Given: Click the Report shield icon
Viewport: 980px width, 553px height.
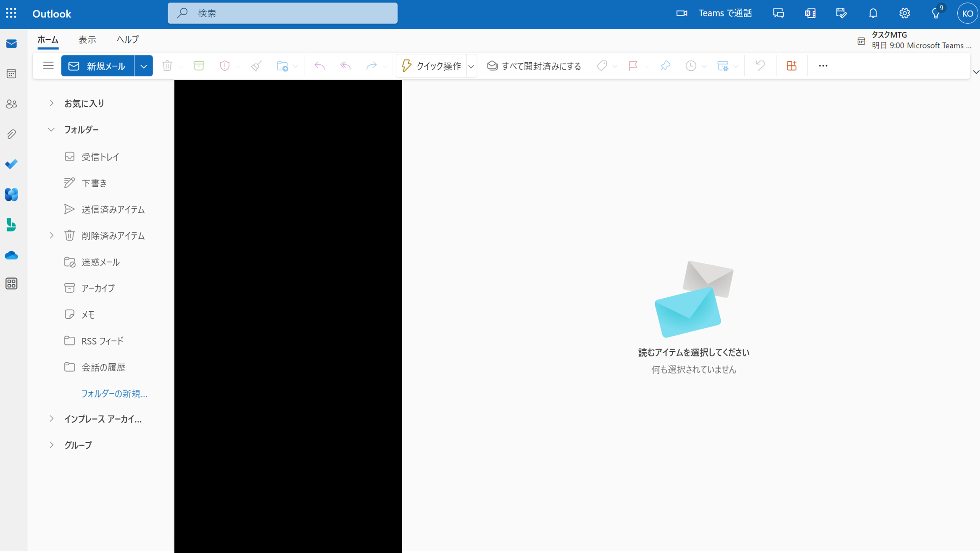Looking at the screenshot, I should (225, 66).
